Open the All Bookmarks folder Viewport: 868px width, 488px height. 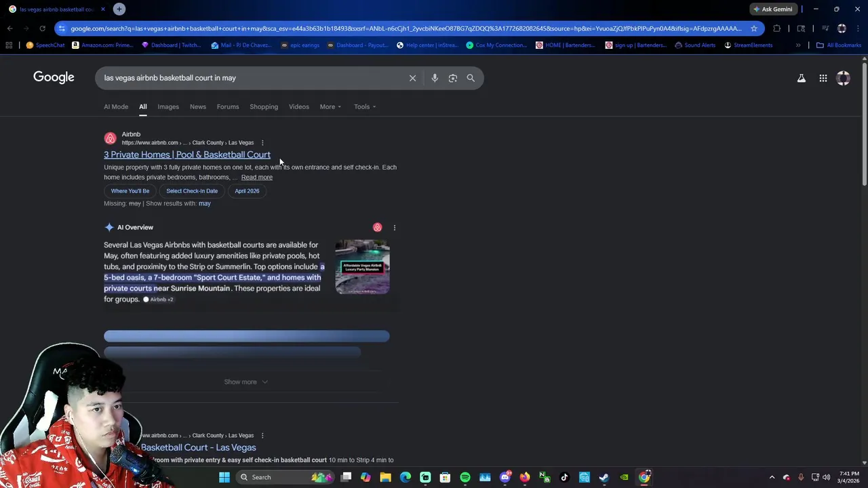coord(839,45)
